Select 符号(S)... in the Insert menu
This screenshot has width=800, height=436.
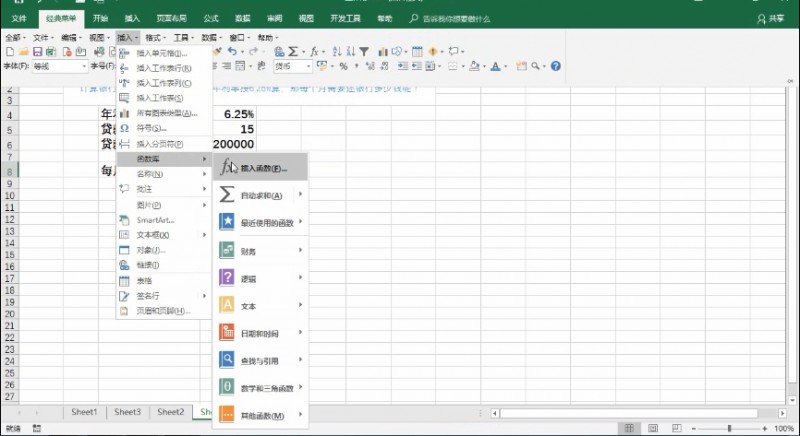pyautogui.click(x=164, y=128)
